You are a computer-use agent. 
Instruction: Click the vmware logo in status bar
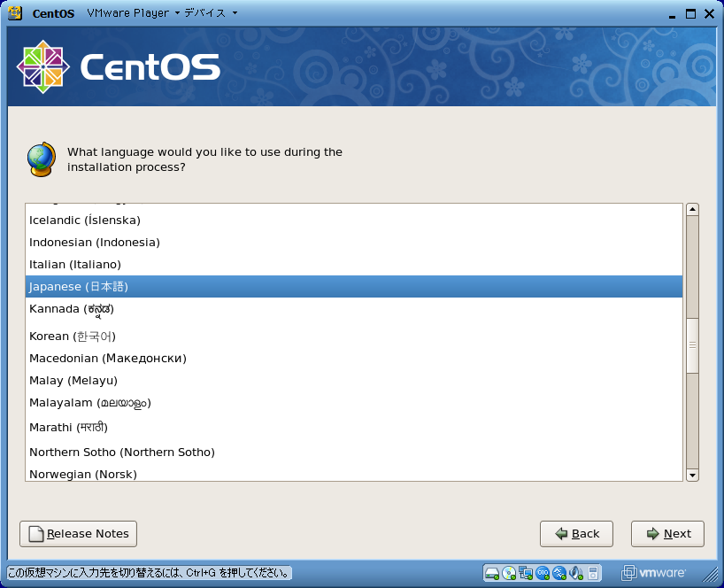(653, 573)
